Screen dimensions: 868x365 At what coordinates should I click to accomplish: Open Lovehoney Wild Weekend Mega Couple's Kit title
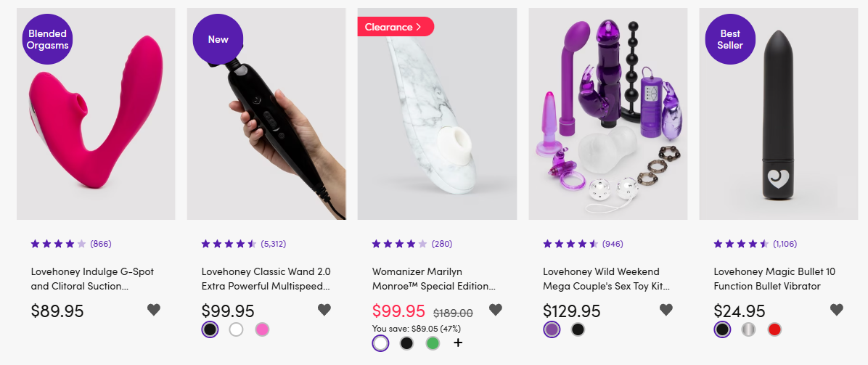607,279
